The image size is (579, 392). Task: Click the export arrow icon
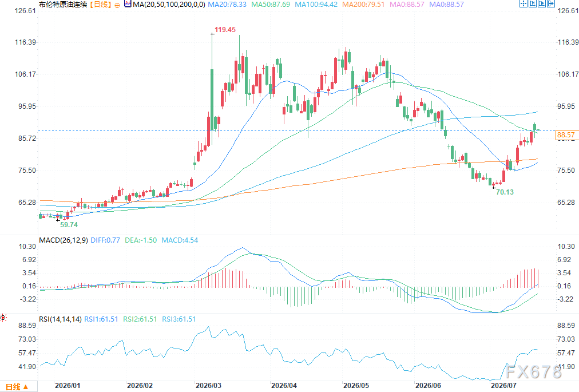(x=551, y=3)
